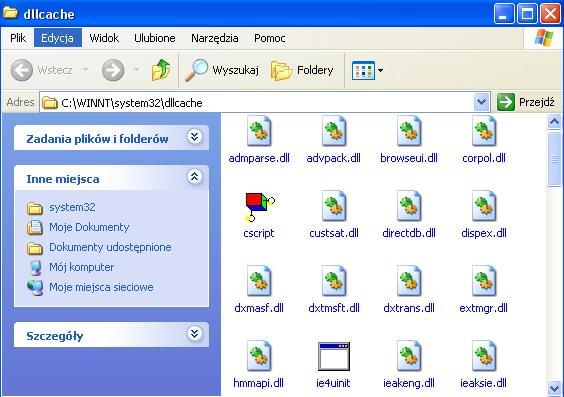Click the vertical scrollbar thumb

click(554, 159)
